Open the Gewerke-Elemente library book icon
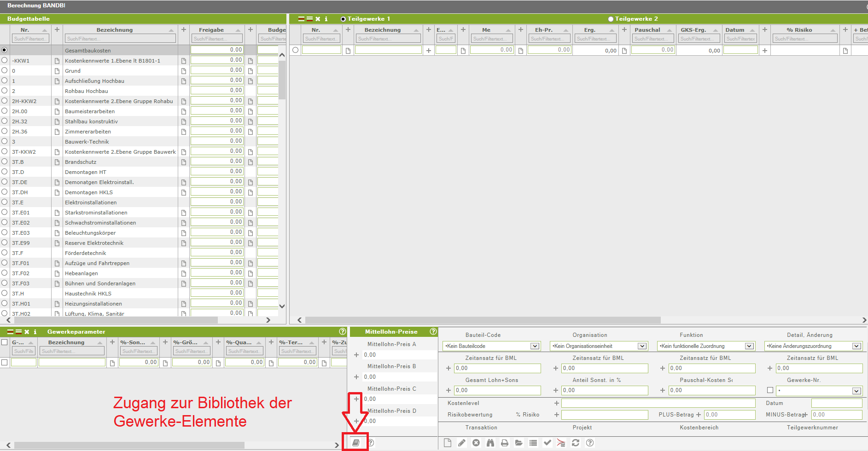Screen dimensions: 868x451 [x=355, y=443]
